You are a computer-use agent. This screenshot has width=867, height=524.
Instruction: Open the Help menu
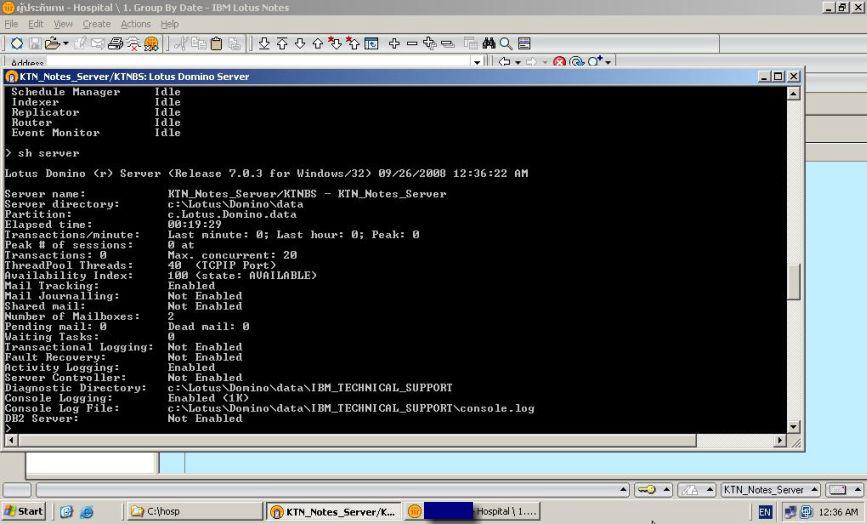coord(170,24)
